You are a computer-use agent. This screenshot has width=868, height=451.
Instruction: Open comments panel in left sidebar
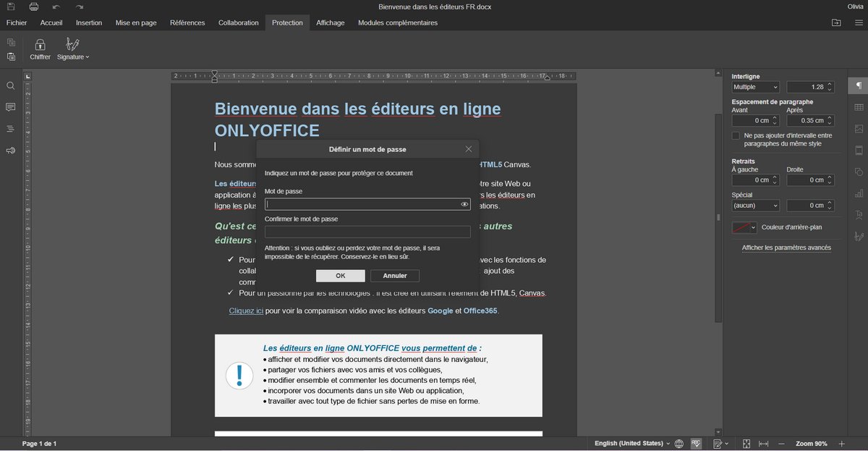pyautogui.click(x=11, y=107)
